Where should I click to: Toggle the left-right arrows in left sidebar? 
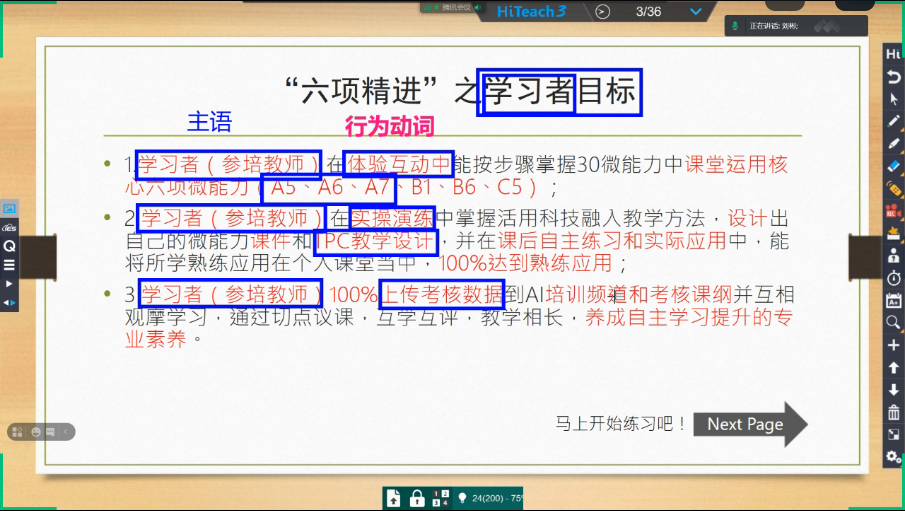[9, 302]
